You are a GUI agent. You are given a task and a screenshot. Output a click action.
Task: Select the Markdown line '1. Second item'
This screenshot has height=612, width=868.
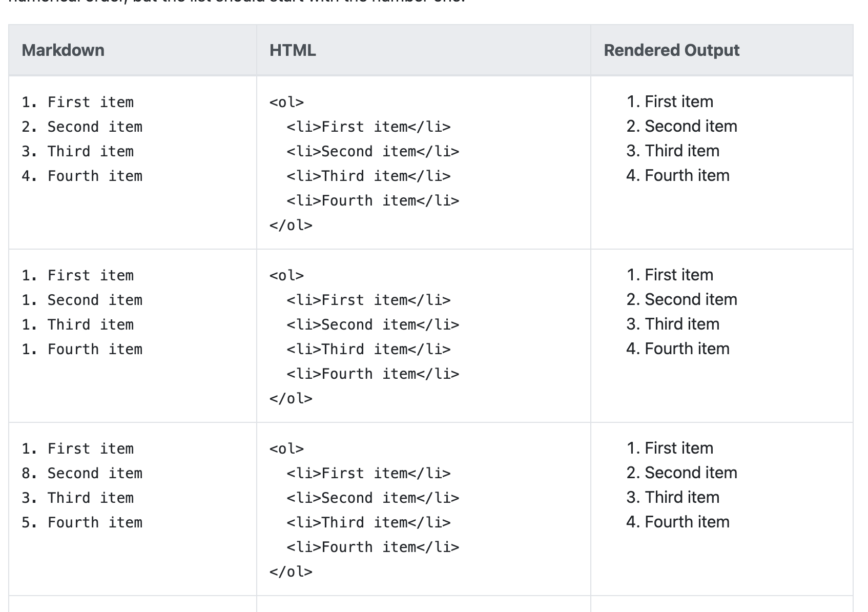click(x=82, y=300)
